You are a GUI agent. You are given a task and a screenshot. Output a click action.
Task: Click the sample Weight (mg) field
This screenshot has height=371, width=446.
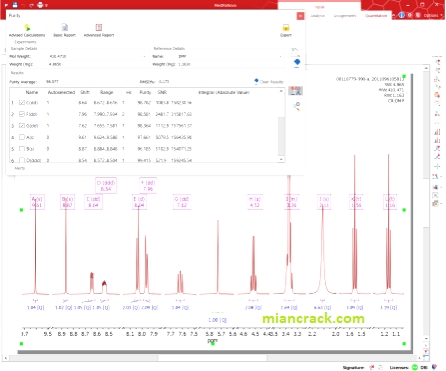[x=97, y=64]
